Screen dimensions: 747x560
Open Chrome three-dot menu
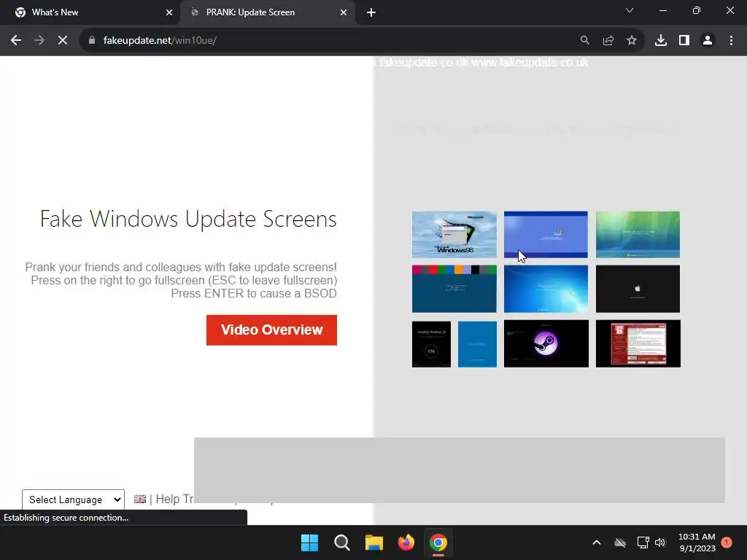coord(731,41)
